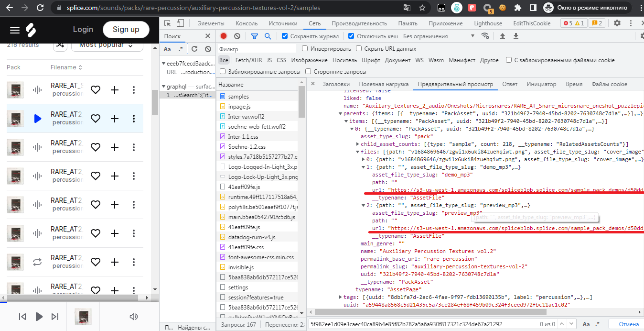644x331 pixels.
Task: Open Splice hamburger menu
Action: tap(15, 30)
